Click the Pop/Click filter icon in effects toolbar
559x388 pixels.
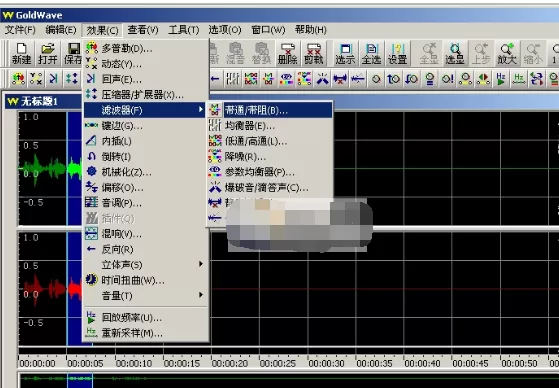coord(322,79)
